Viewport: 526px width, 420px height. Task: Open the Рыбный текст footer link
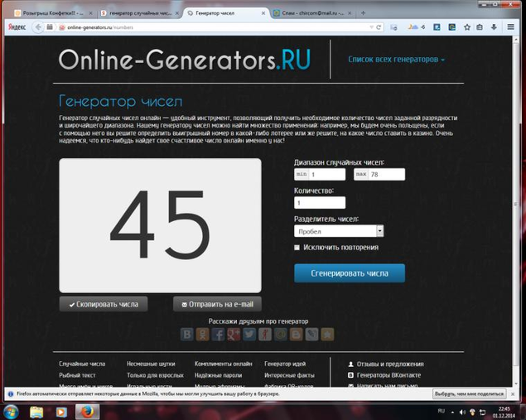tap(78, 375)
